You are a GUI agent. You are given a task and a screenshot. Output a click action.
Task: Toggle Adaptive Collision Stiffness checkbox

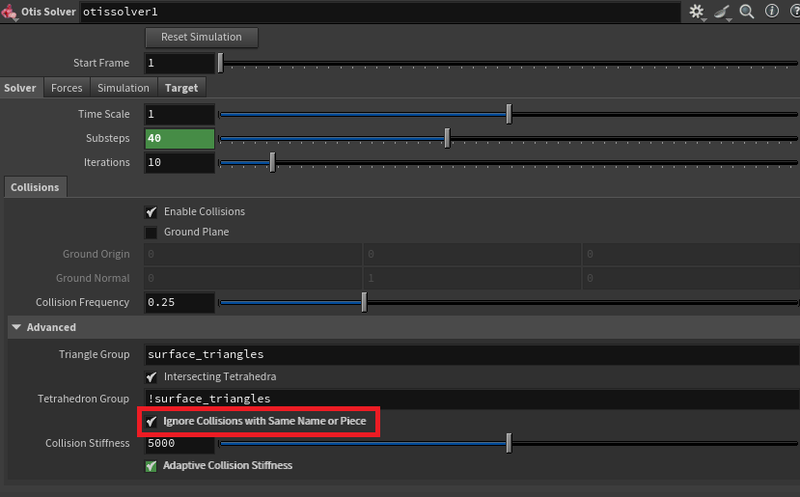[152, 466]
